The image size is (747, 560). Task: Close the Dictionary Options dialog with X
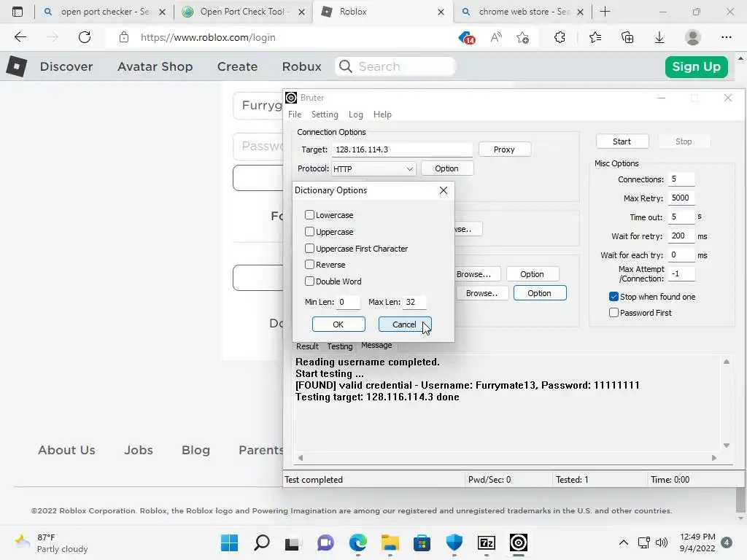pyautogui.click(x=443, y=190)
